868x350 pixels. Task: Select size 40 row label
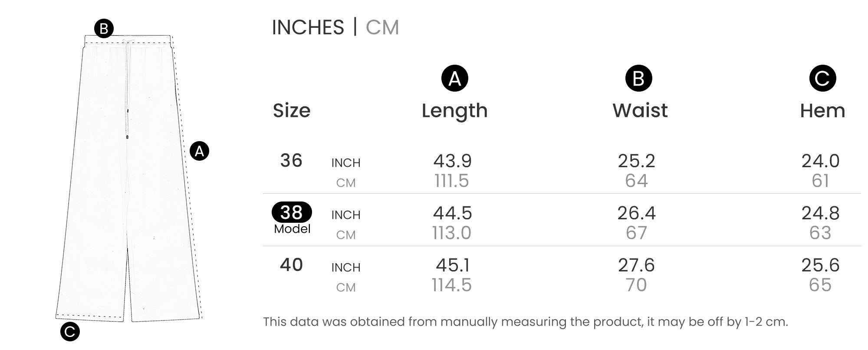(x=291, y=265)
